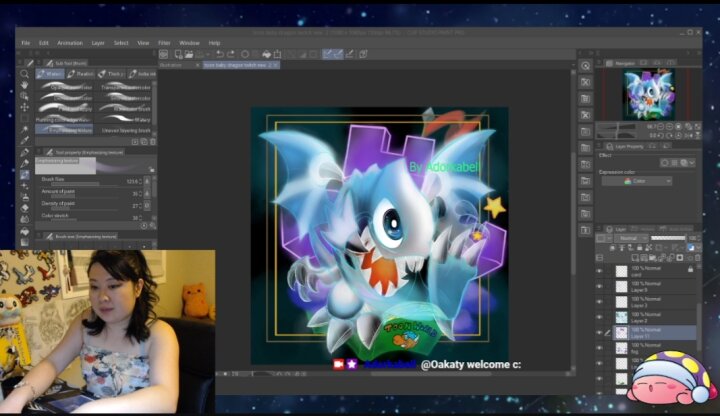Select the highlighted Brush tool in the toolbox
The image size is (720, 416).
[24, 175]
